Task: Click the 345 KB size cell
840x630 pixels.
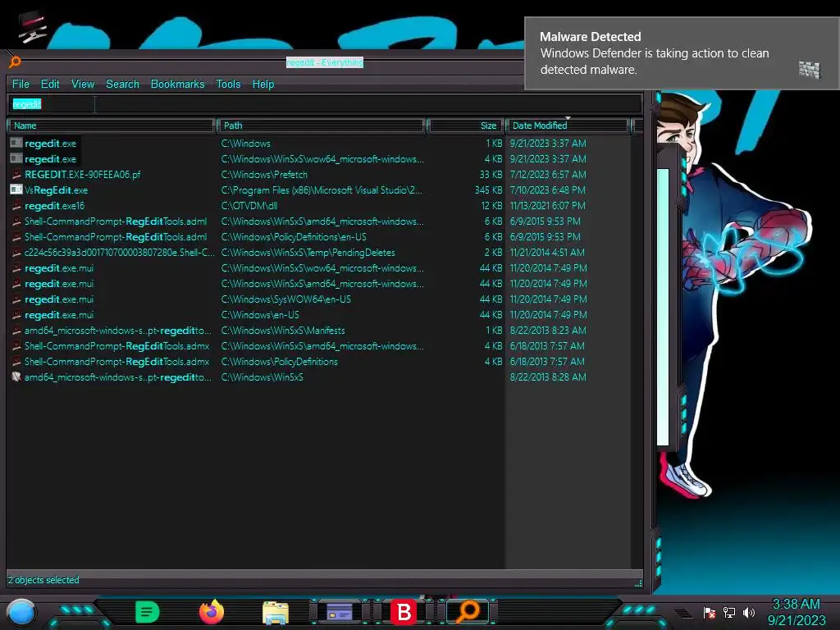Action: coord(489,190)
